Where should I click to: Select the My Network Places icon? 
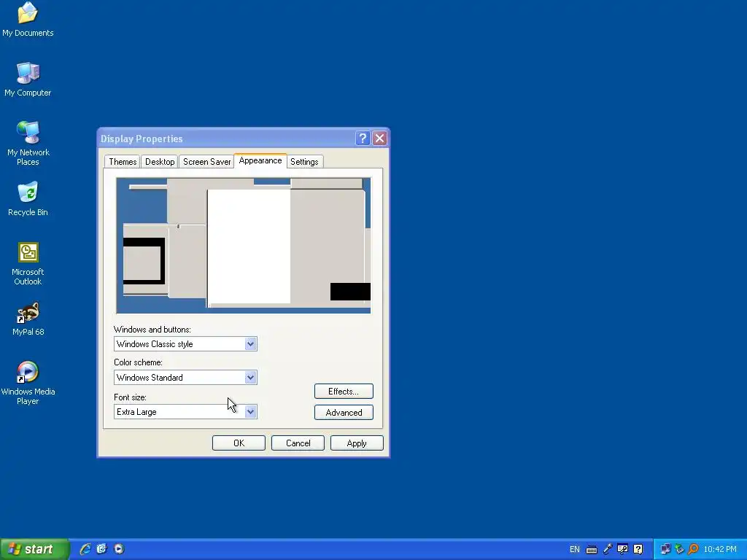(28, 143)
